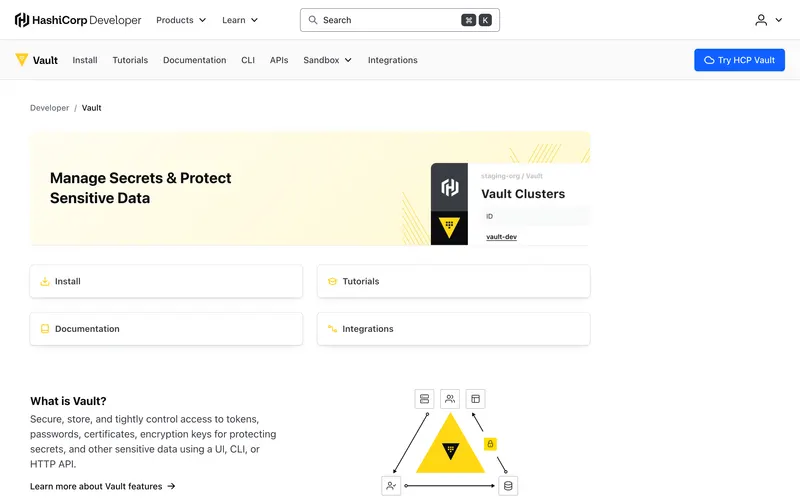
Task: Expand the Learn dropdown menu
Action: [x=240, y=20]
